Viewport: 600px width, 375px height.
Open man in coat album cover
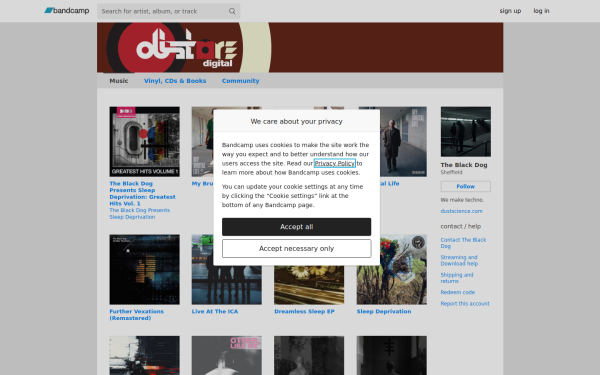[x=403, y=142]
